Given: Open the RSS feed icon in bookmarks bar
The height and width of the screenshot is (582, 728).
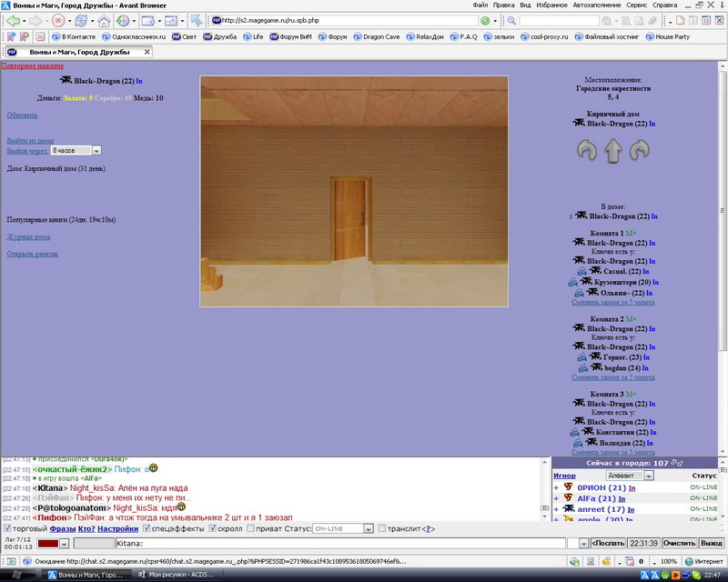Looking at the screenshot, I should 40,36.
